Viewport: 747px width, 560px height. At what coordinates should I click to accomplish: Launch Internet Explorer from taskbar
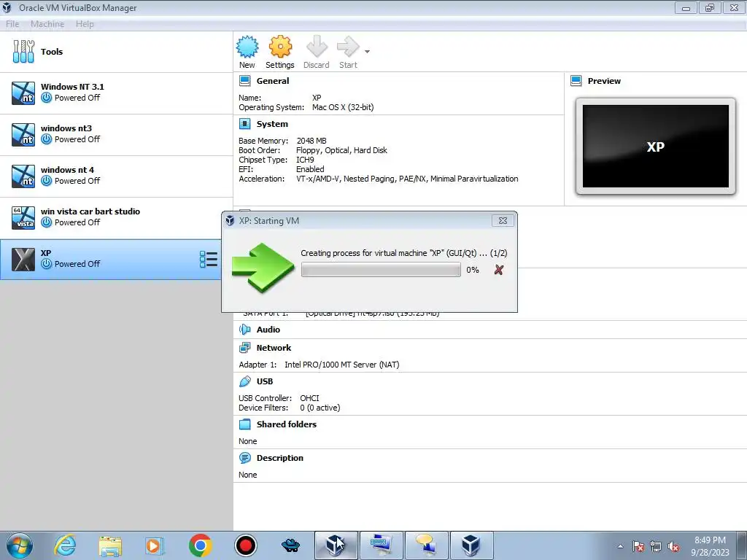65,545
